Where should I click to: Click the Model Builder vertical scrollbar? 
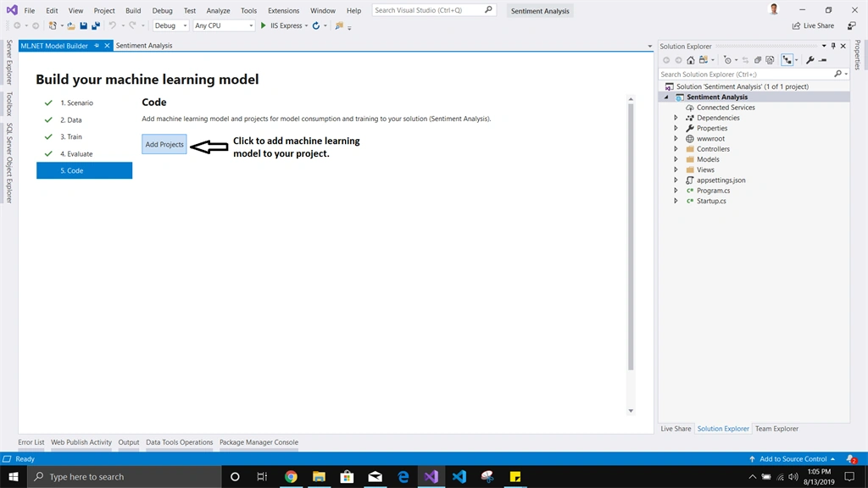tap(631, 237)
